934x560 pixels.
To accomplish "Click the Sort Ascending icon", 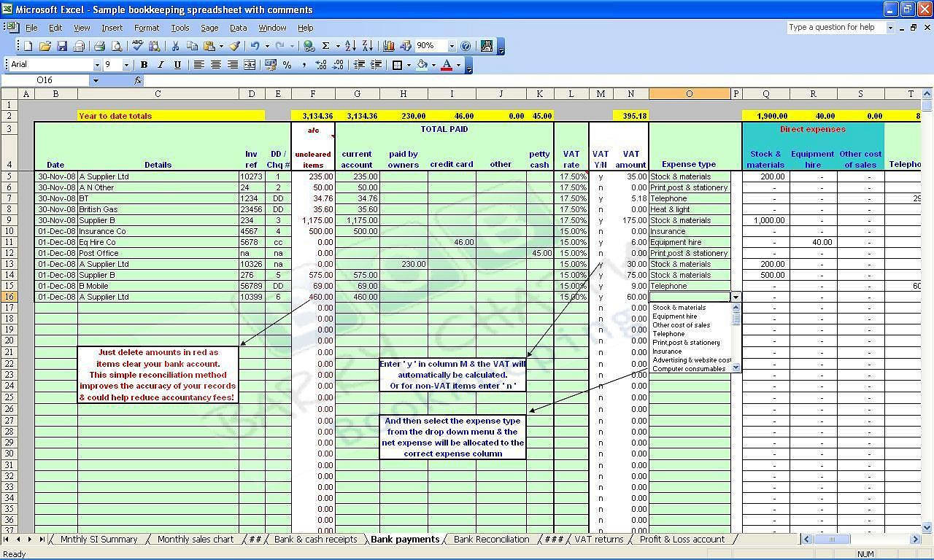I will [350, 46].
